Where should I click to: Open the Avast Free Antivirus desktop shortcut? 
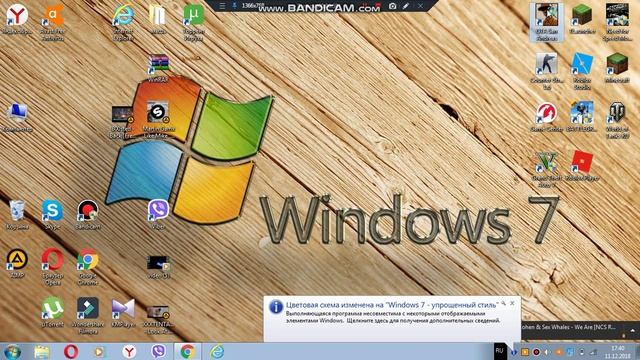(52, 21)
